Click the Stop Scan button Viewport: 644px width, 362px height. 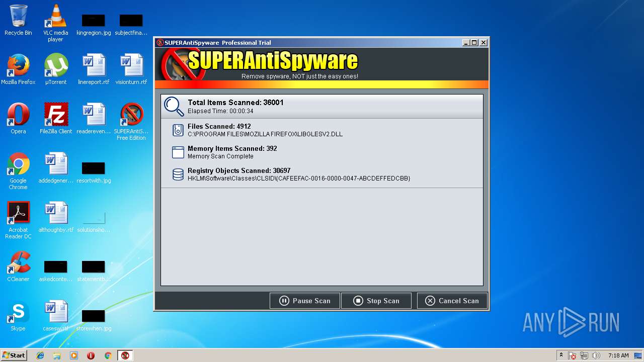pyautogui.click(x=376, y=301)
